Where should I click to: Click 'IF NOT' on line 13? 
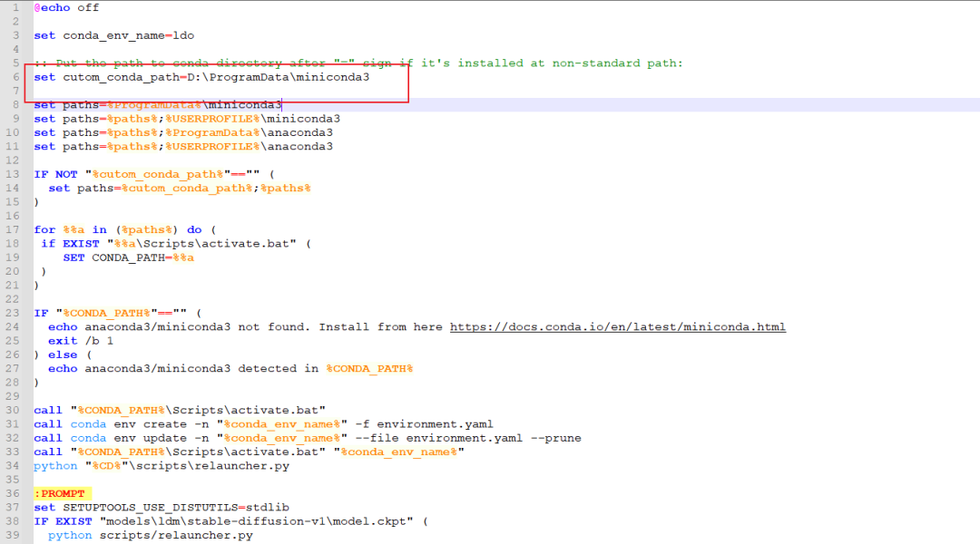[x=55, y=174]
